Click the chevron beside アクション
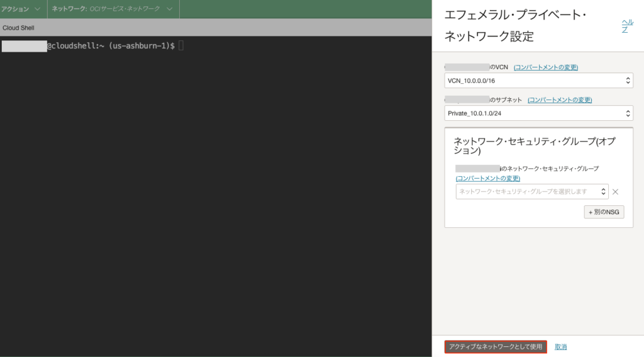This screenshot has height=357, width=644. (x=37, y=9)
